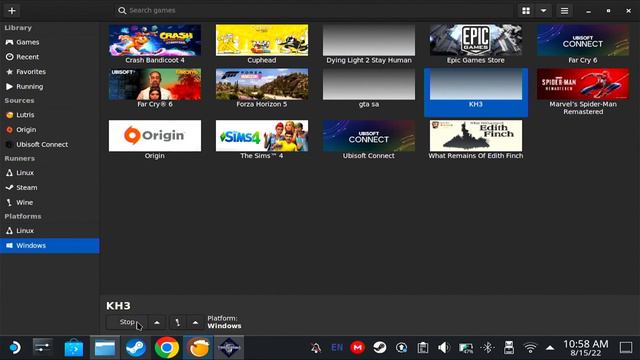Select the Lutris source
640x360 pixels.
(50, 115)
